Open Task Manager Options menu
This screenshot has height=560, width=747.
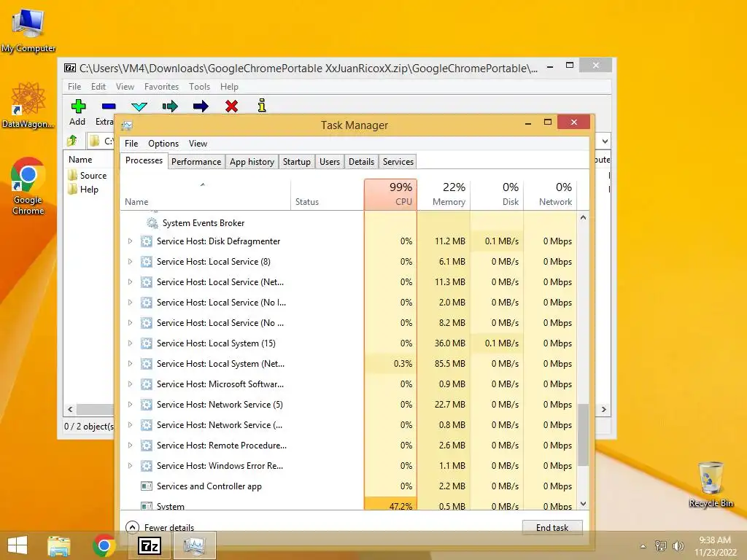coord(163,144)
